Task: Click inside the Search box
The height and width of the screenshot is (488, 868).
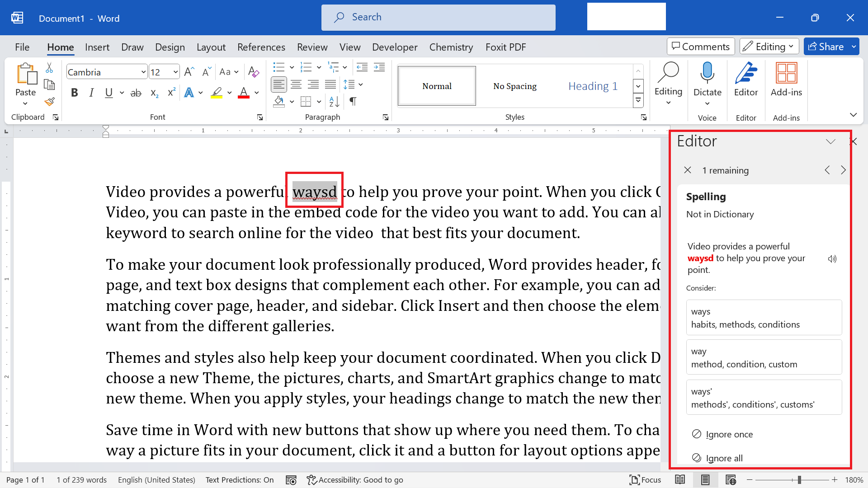Action: (x=438, y=17)
